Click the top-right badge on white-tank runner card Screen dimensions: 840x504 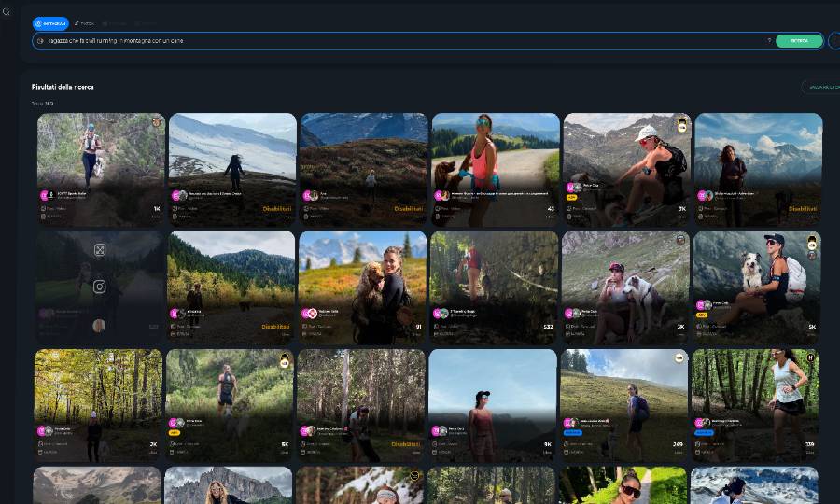coord(810,357)
